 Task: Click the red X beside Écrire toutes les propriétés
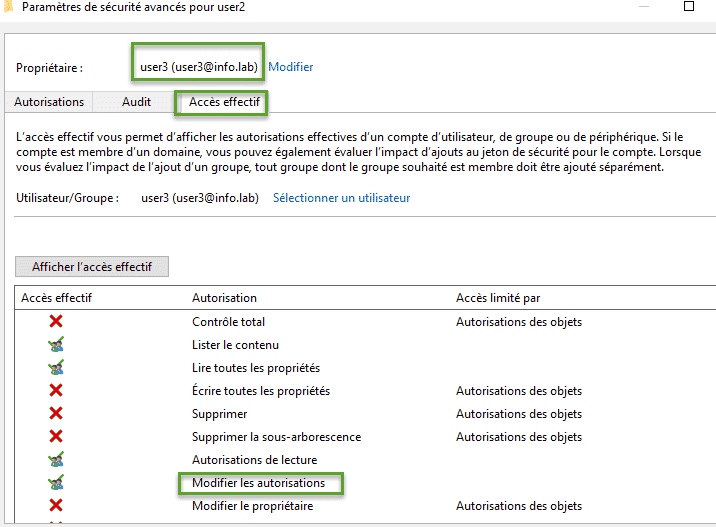click(x=56, y=391)
